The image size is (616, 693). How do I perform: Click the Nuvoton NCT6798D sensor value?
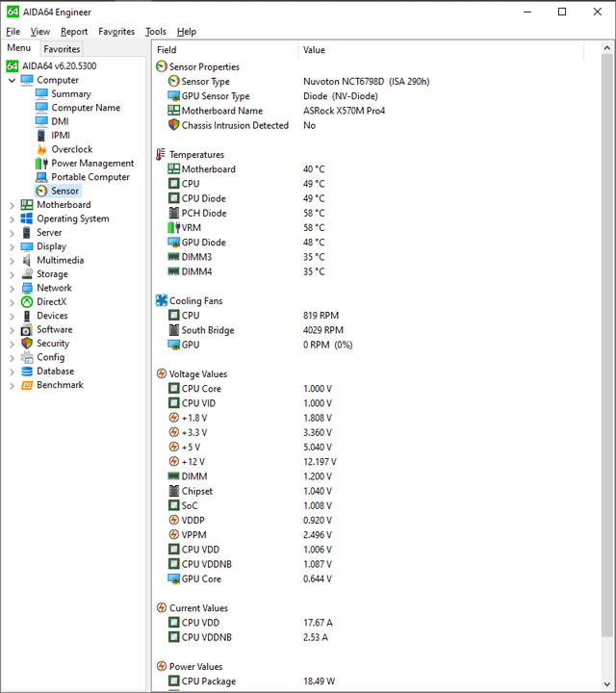(367, 81)
